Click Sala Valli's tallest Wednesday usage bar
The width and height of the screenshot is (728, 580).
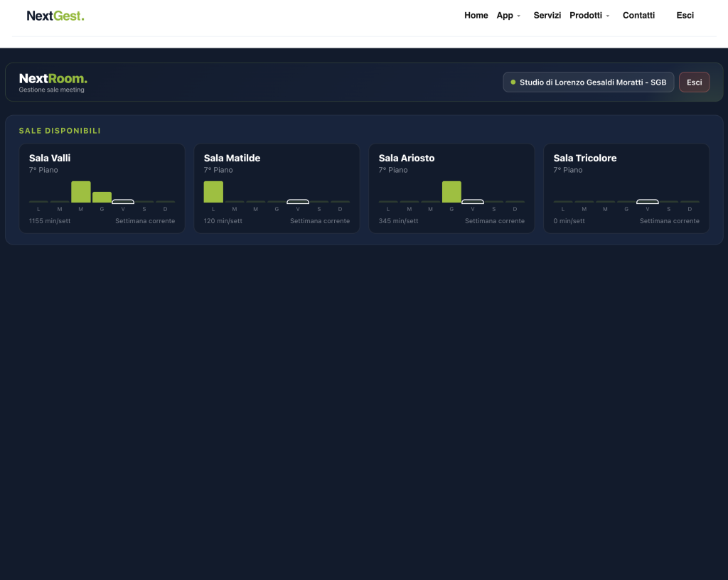pos(81,192)
